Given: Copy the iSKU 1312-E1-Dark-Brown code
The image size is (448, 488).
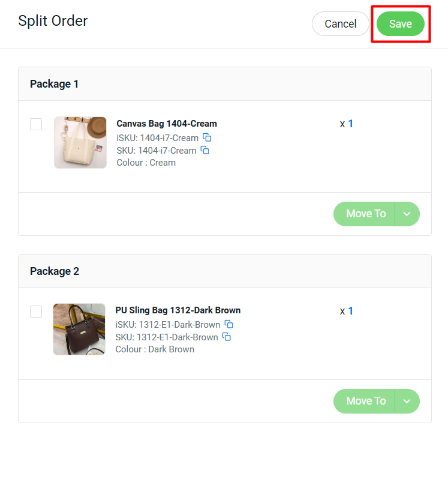Looking at the screenshot, I should [229, 324].
